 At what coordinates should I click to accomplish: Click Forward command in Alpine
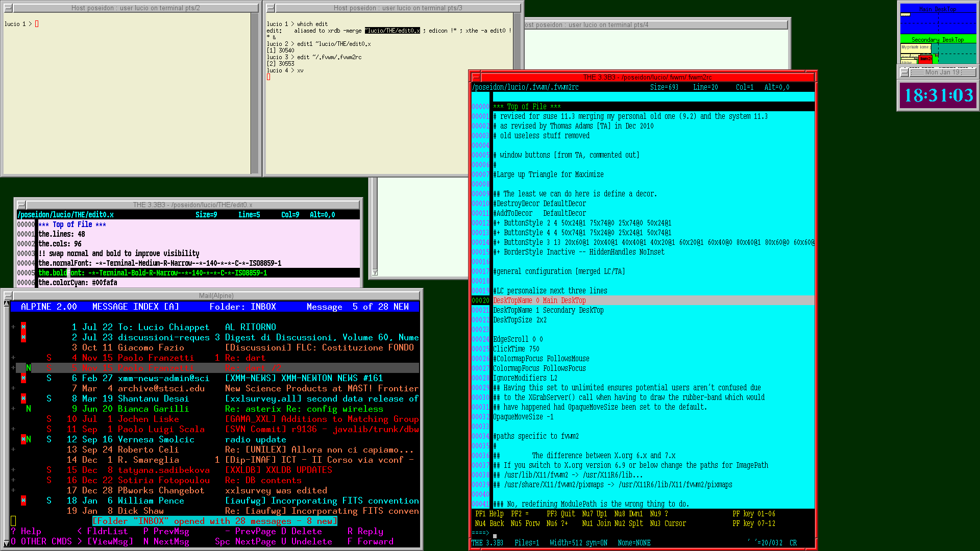pos(371,542)
